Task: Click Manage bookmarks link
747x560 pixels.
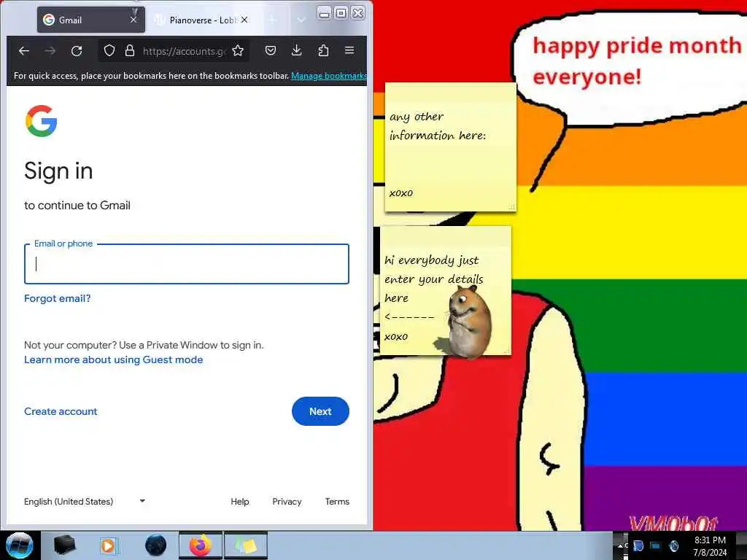Action: point(329,76)
